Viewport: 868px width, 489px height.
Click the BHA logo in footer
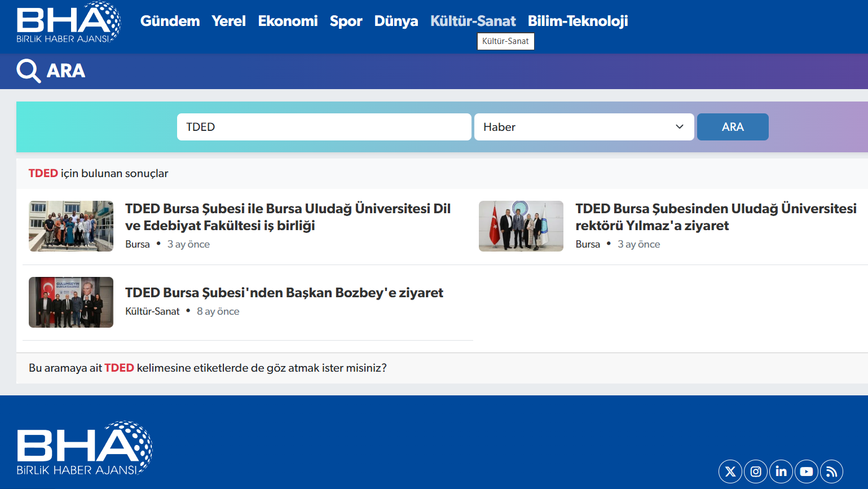click(x=84, y=448)
